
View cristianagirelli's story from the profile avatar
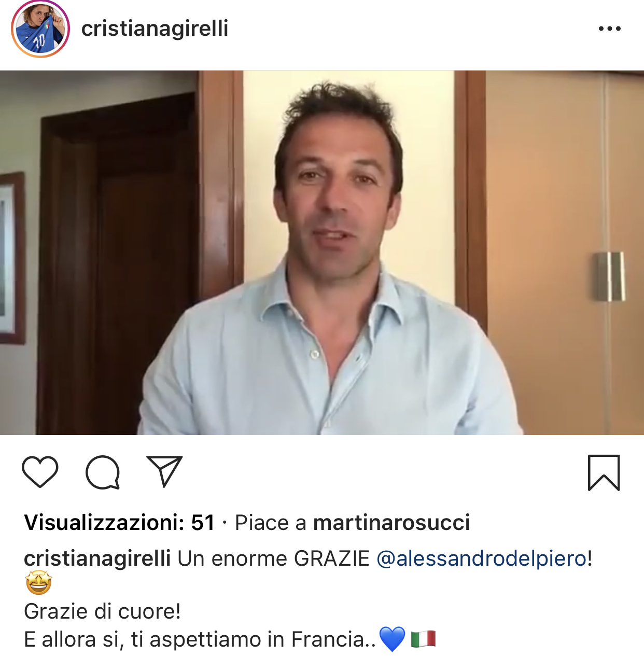40,29
